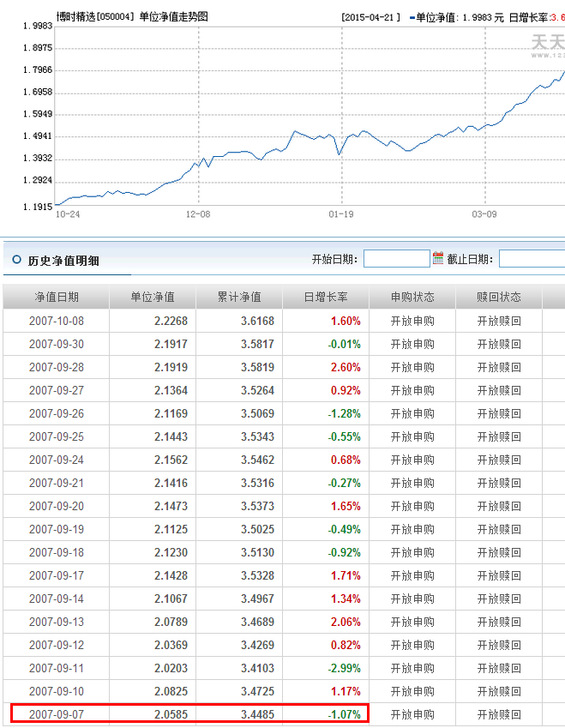Click 开放赎回 in the 2007-09-11 row

(x=499, y=668)
